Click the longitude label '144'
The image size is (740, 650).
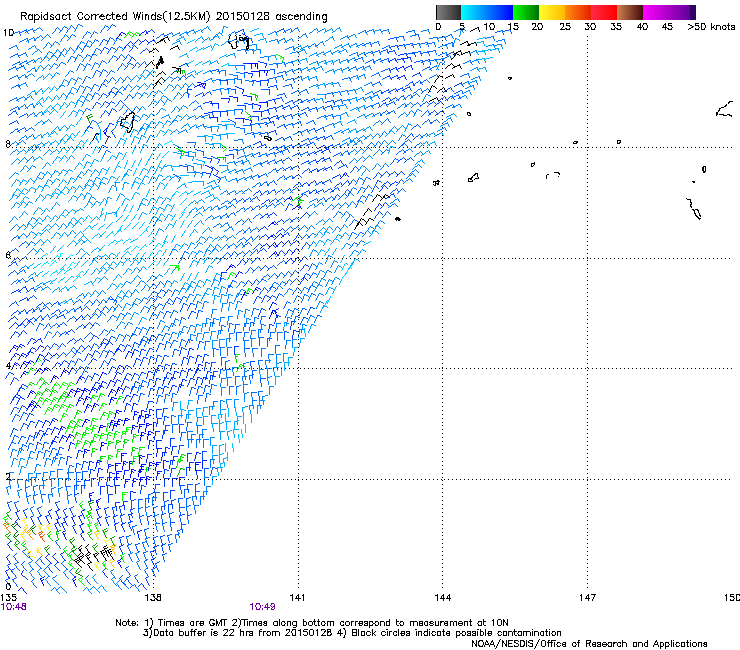point(443,598)
